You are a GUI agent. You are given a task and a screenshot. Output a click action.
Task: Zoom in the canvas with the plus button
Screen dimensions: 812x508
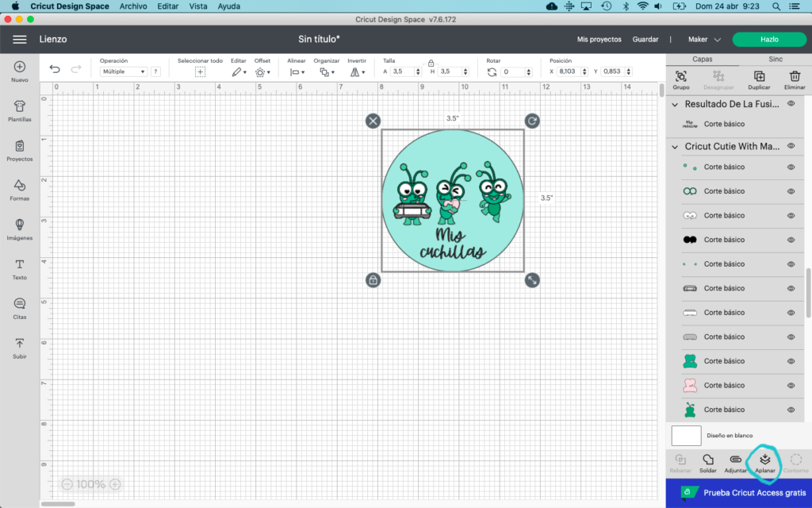[x=115, y=484]
